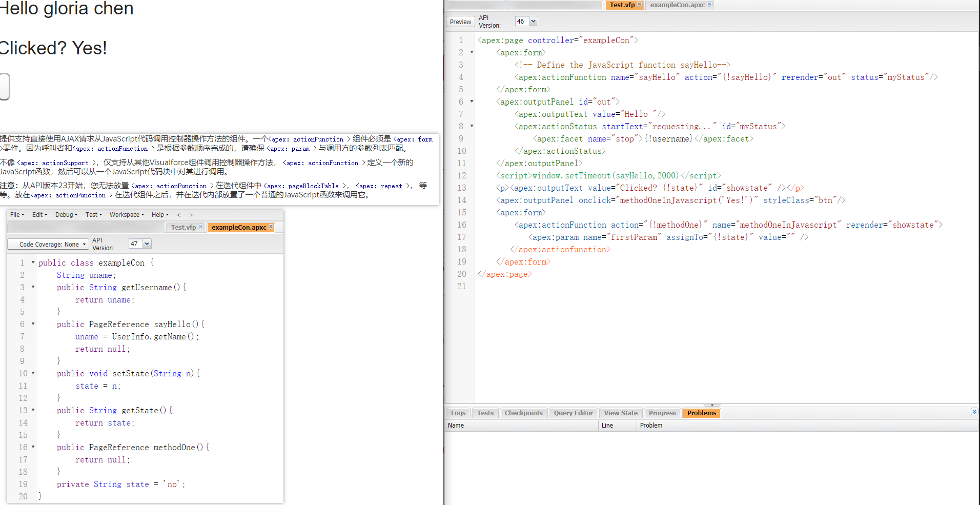Click the blank btn panel under Clicked? Yes!
Screen dimensions: 980x505
tap(5, 86)
